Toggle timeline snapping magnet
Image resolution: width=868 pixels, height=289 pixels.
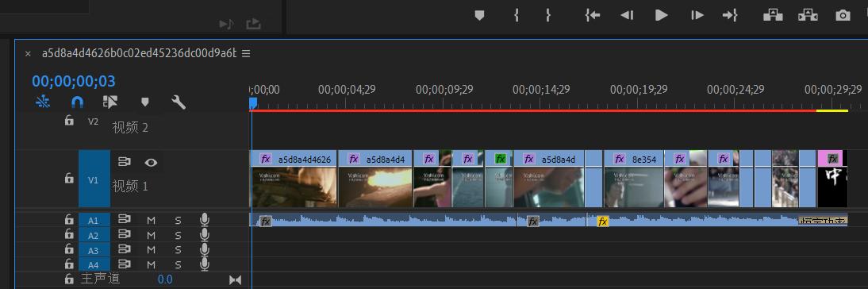pyautogui.click(x=78, y=102)
